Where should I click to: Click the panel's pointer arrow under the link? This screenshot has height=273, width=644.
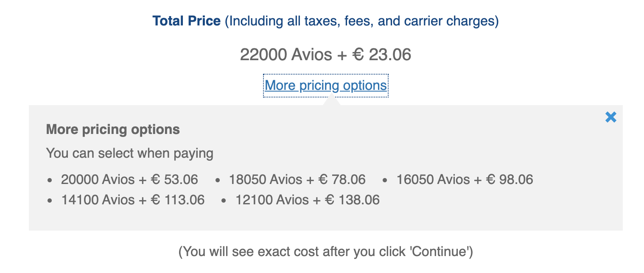pyautogui.click(x=331, y=101)
